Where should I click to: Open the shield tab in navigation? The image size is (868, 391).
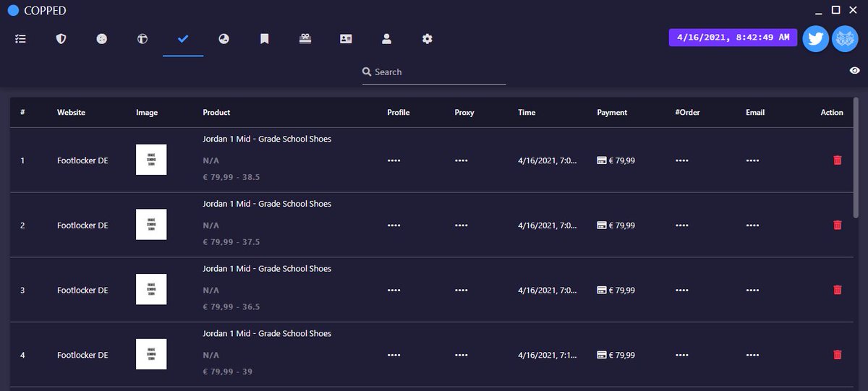(x=61, y=39)
